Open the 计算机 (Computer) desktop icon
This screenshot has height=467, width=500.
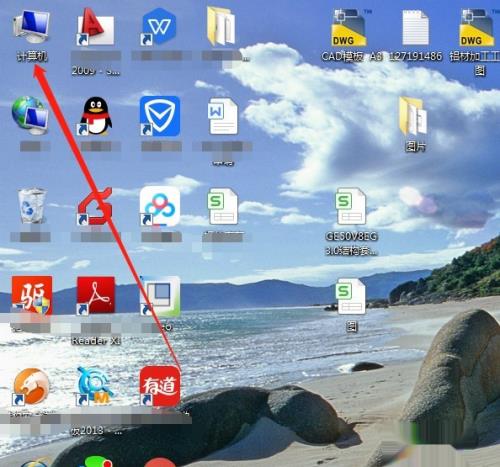pos(32,27)
